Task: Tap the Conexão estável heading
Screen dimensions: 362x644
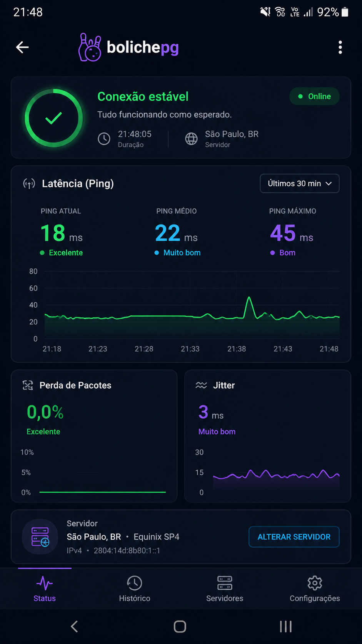Action: (143, 96)
